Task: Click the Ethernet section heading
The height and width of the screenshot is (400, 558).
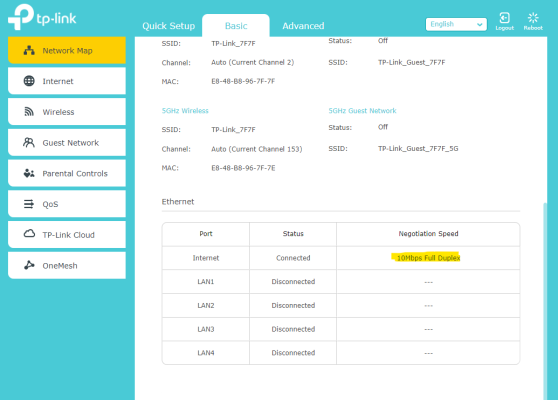Action: pos(178,202)
